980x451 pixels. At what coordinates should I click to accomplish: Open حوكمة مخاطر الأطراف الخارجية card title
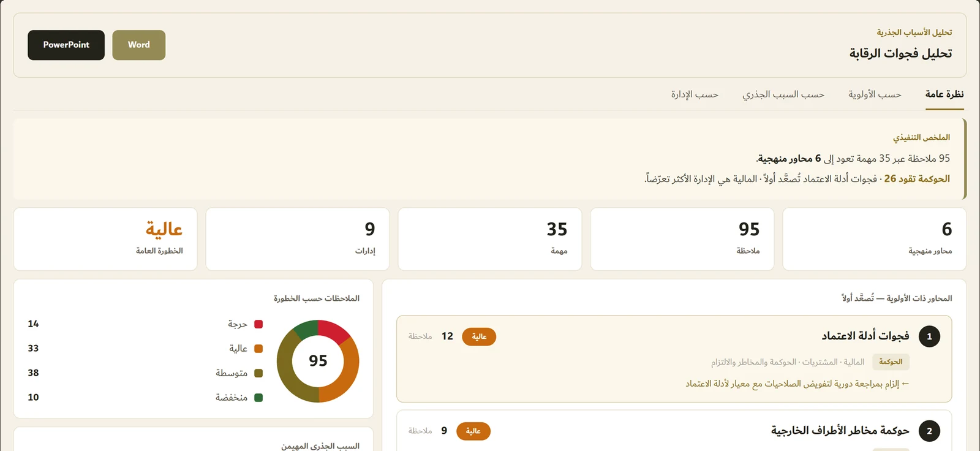840,431
